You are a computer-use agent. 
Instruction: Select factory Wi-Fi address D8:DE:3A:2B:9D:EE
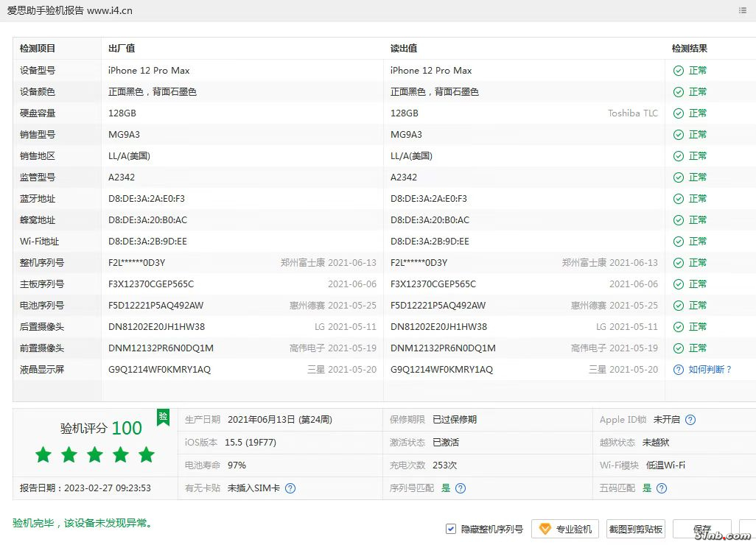point(147,242)
